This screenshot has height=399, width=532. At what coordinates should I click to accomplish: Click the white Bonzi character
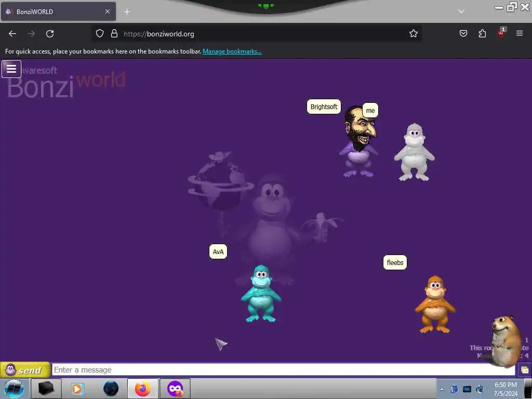[x=414, y=152]
